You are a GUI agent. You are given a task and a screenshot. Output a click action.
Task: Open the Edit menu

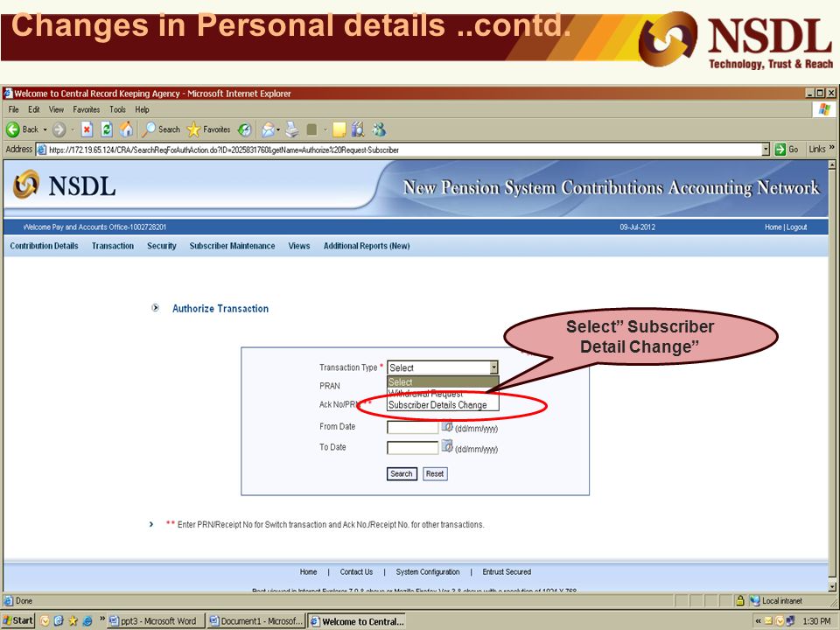(34, 109)
